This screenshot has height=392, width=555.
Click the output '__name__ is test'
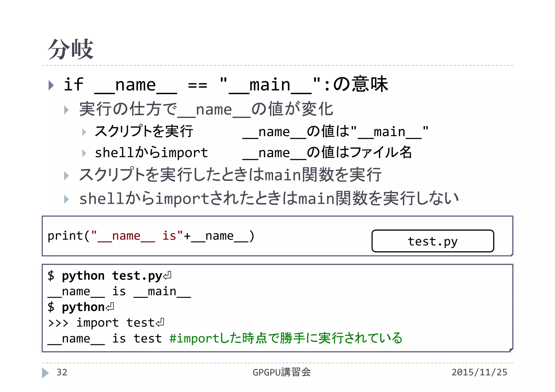(x=105, y=339)
